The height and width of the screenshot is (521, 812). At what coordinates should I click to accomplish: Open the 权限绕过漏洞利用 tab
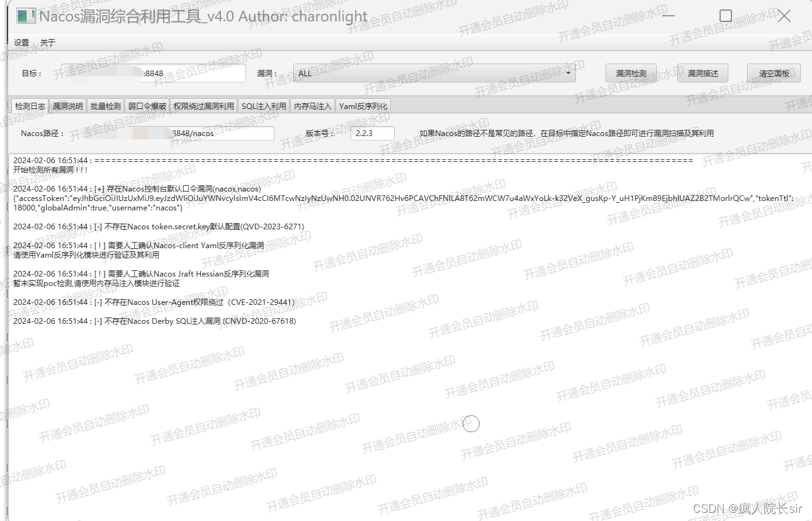[203, 106]
